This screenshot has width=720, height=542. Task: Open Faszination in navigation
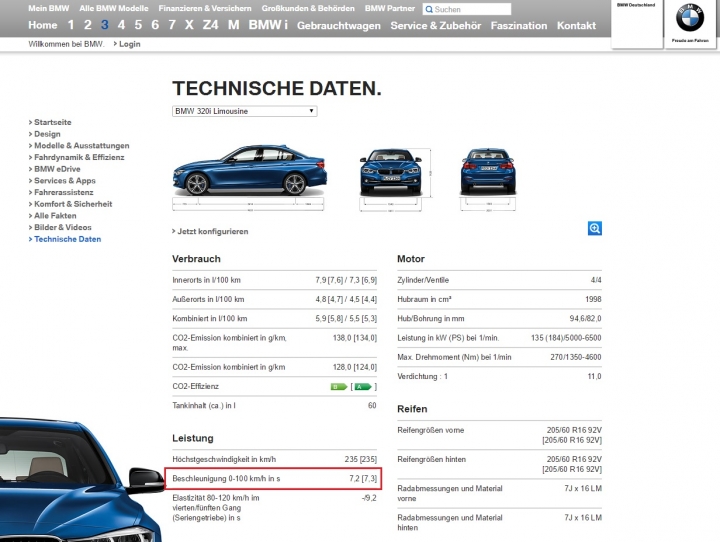(519, 26)
